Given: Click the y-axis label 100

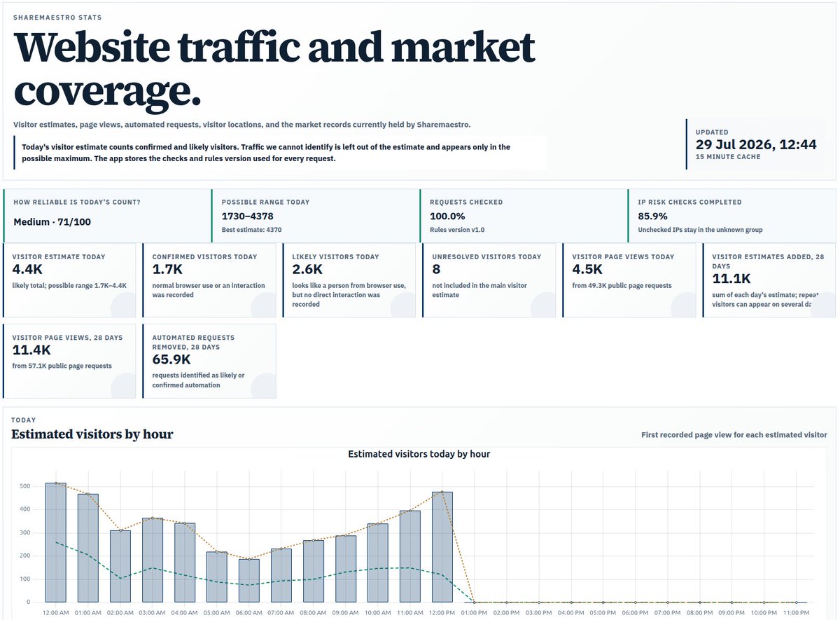Looking at the screenshot, I should [x=24, y=579].
